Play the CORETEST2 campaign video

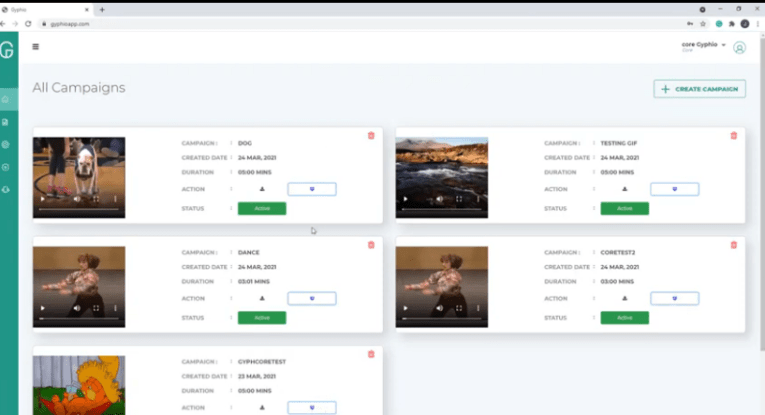405,308
